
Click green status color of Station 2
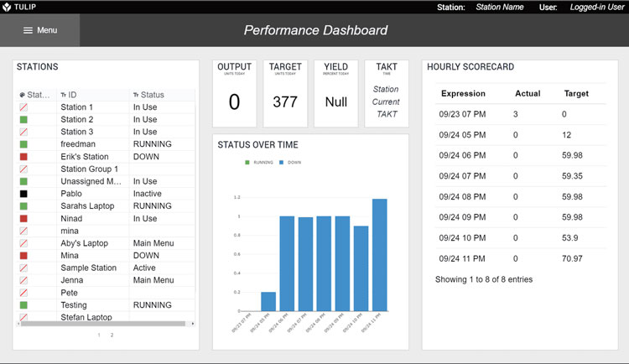23,120
